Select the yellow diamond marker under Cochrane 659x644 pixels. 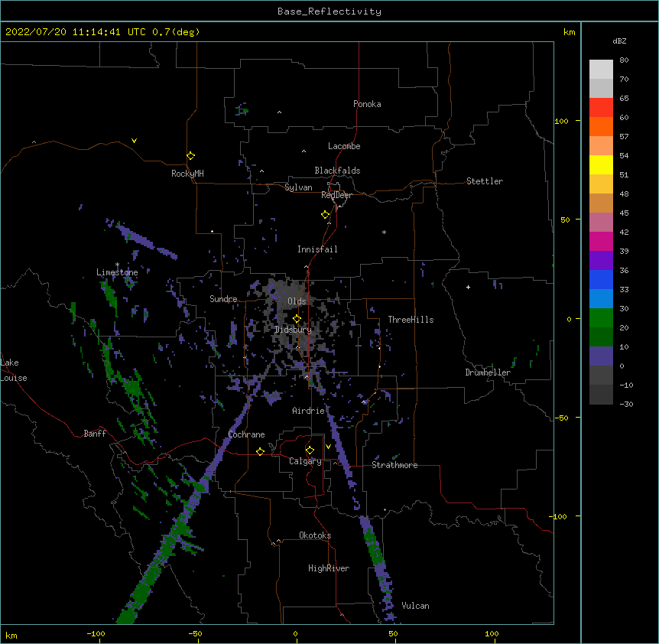point(260,451)
